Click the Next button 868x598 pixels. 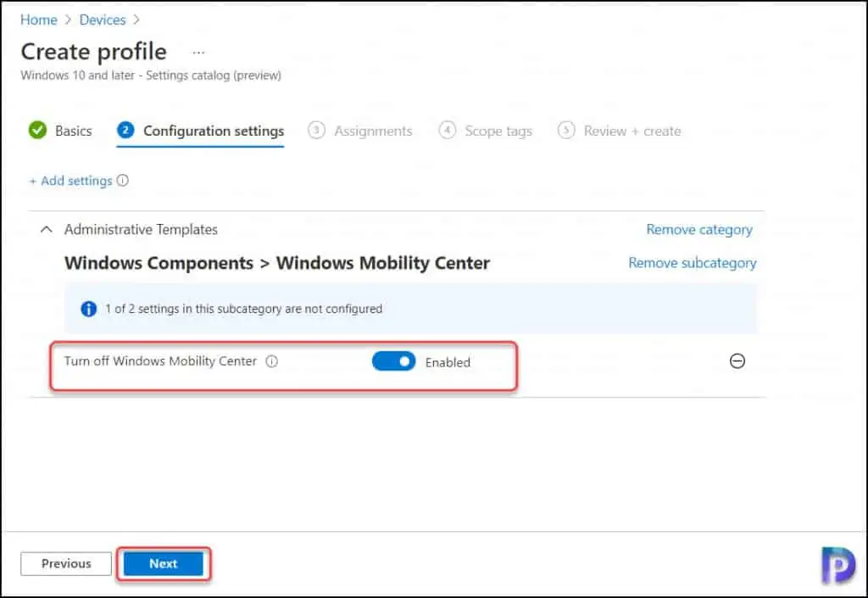[x=164, y=564]
